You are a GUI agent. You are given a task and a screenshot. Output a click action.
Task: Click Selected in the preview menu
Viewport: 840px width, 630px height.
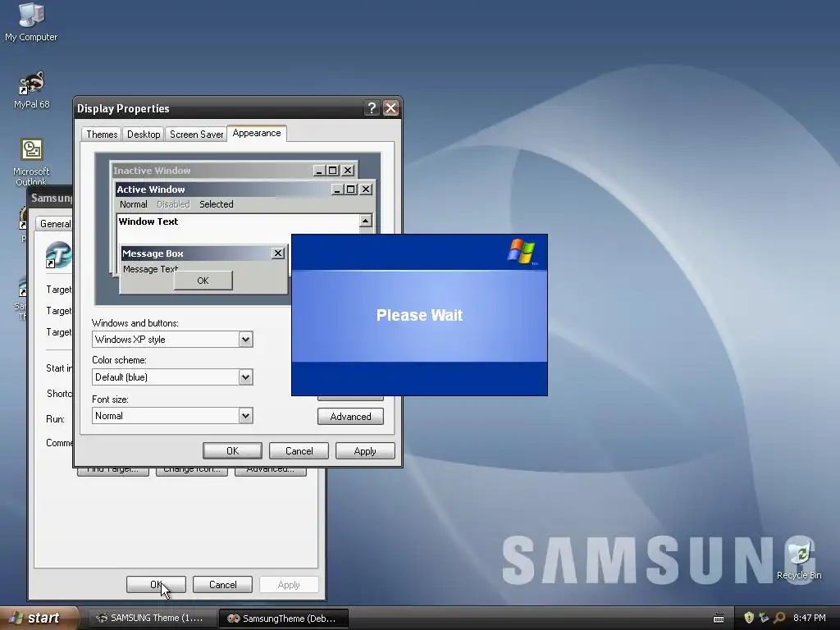tap(217, 204)
